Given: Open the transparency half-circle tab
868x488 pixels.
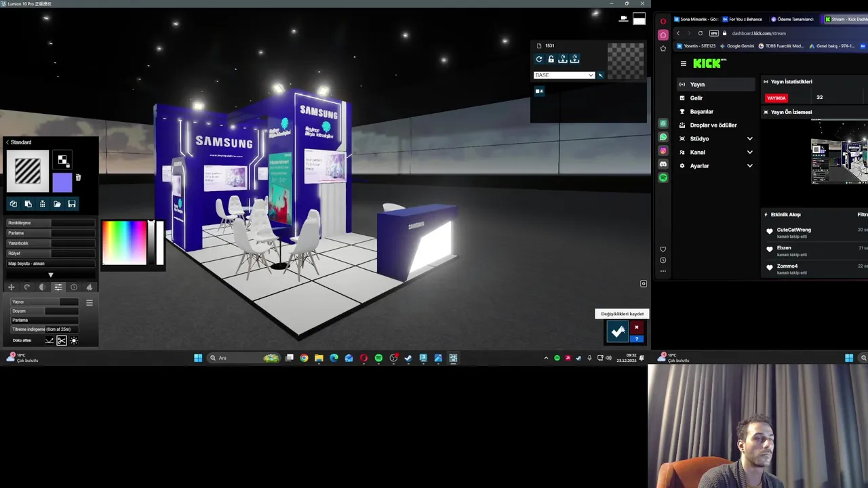Looking at the screenshot, I should (x=42, y=287).
